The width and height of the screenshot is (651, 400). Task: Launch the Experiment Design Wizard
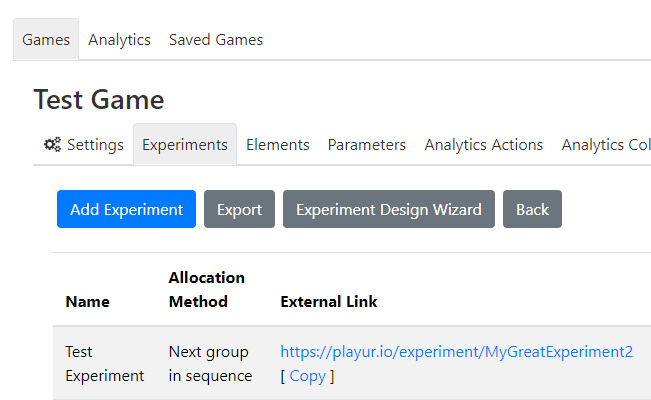[389, 209]
